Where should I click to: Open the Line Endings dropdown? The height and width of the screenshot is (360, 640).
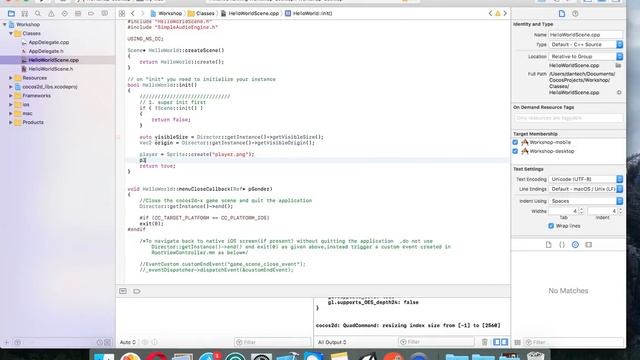pos(586,189)
